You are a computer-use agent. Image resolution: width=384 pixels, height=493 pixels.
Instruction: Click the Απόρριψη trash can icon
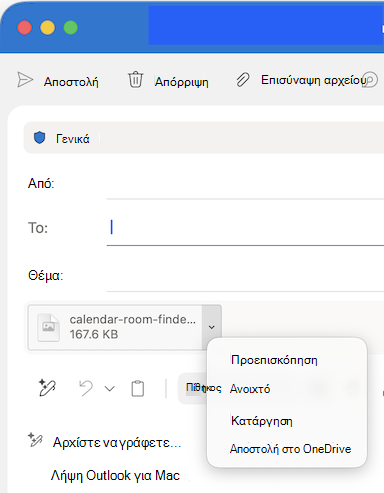click(135, 80)
